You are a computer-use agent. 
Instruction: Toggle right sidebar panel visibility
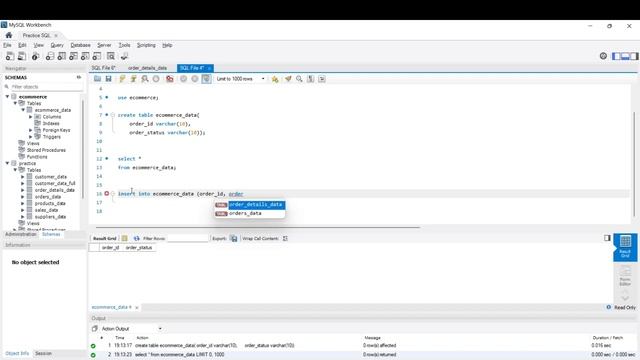pos(634,56)
